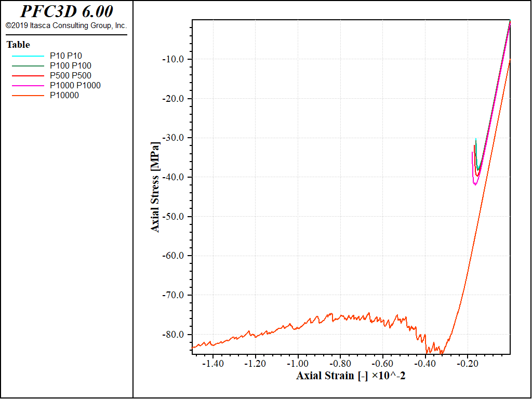Click the -1.40 x-axis tick label

pyautogui.click(x=213, y=364)
